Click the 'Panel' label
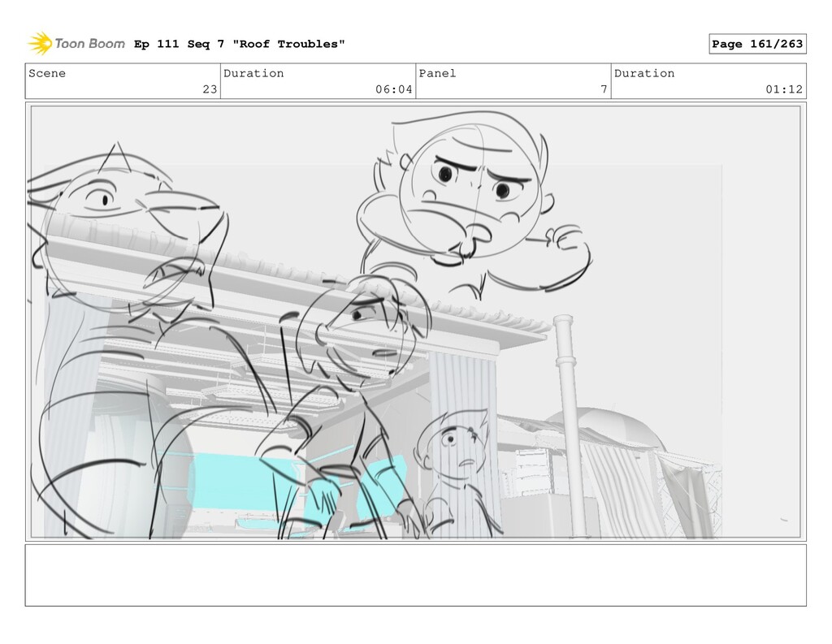 click(437, 73)
